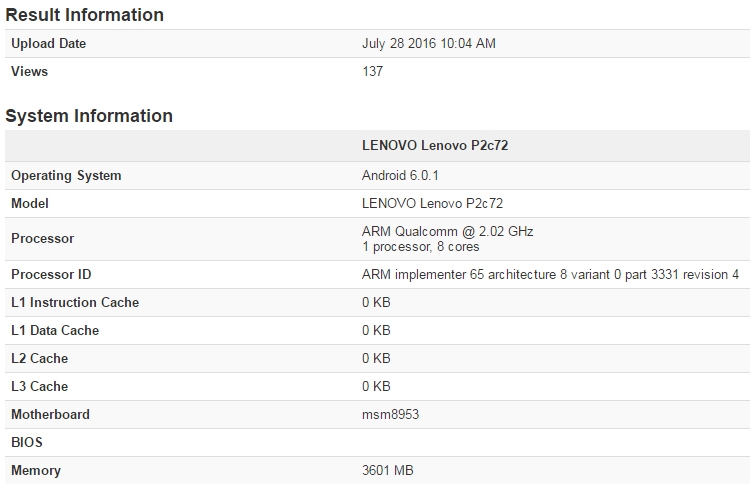Click the Processor label

tap(43, 239)
